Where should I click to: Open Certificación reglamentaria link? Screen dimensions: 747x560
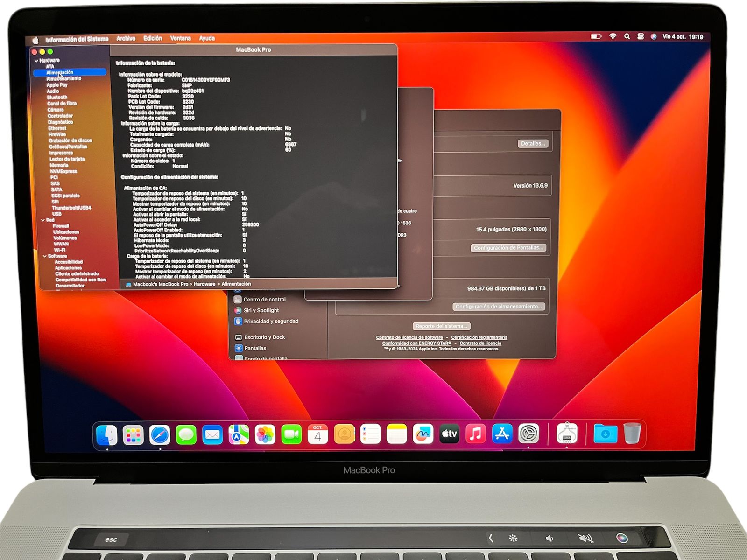[x=479, y=337]
